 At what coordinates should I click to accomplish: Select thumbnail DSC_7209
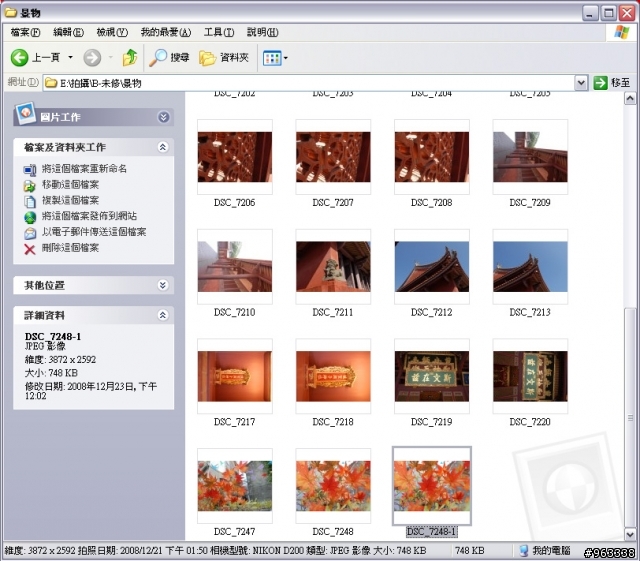point(530,157)
